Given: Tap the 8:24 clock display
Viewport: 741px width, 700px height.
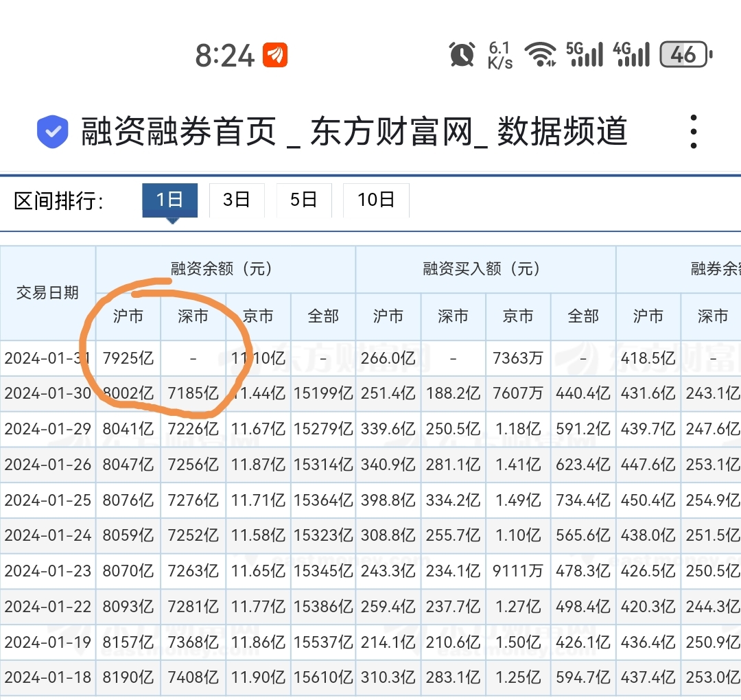Looking at the screenshot, I should tap(225, 56).
